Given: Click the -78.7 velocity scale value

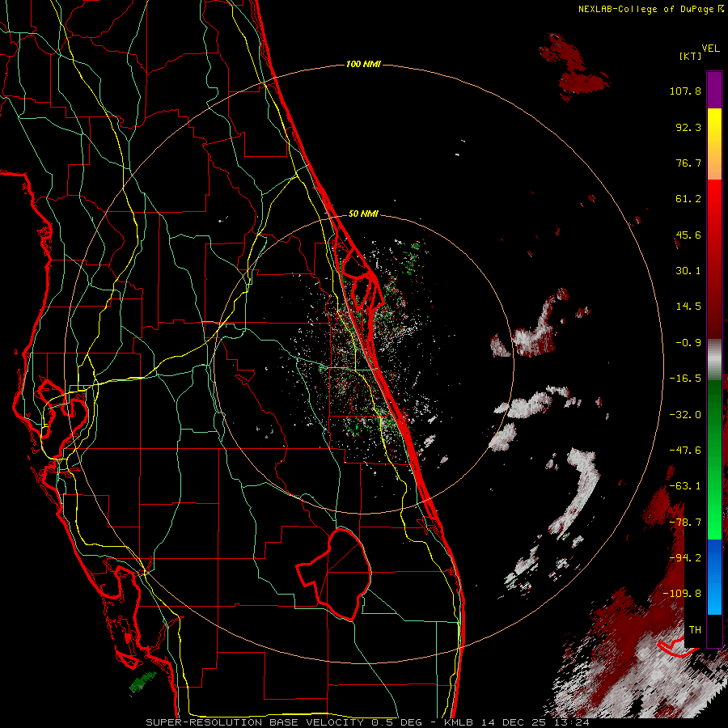Looking at the screenshot, I should click(685, 523).
